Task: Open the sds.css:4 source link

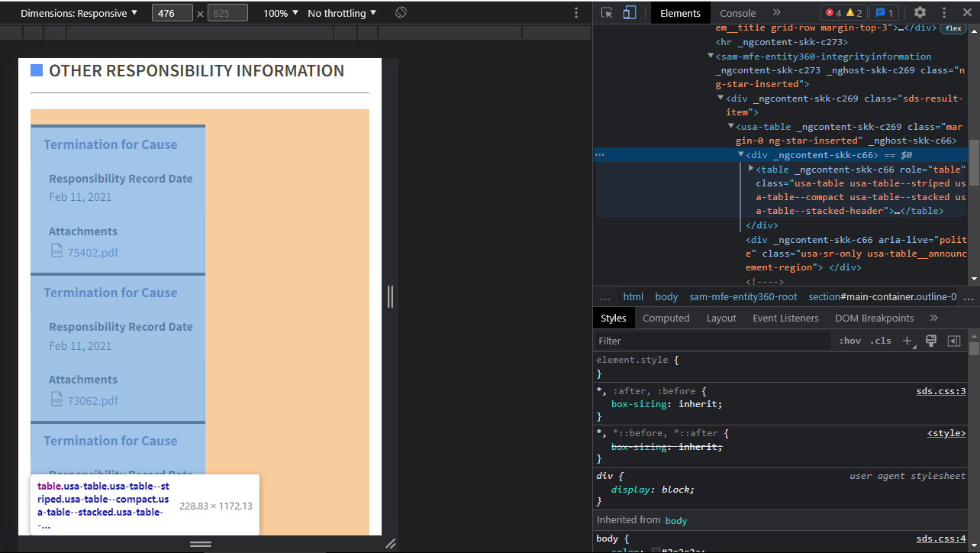Action: tap(941, 539)
